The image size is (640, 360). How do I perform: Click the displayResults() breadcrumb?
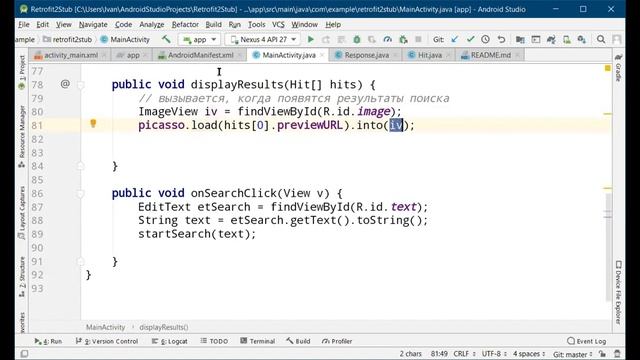pyautogui.click(x=164, y=327)
